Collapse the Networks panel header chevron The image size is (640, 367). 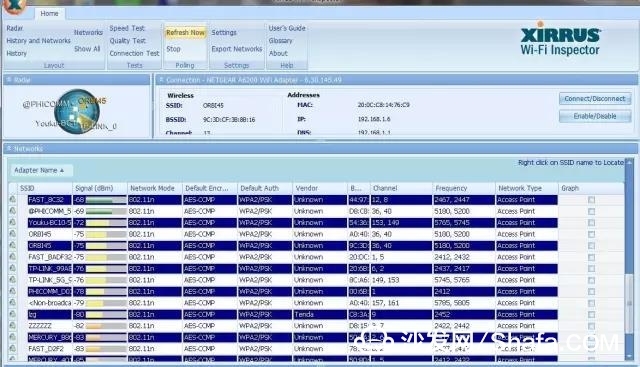click(x=9, y=149)
